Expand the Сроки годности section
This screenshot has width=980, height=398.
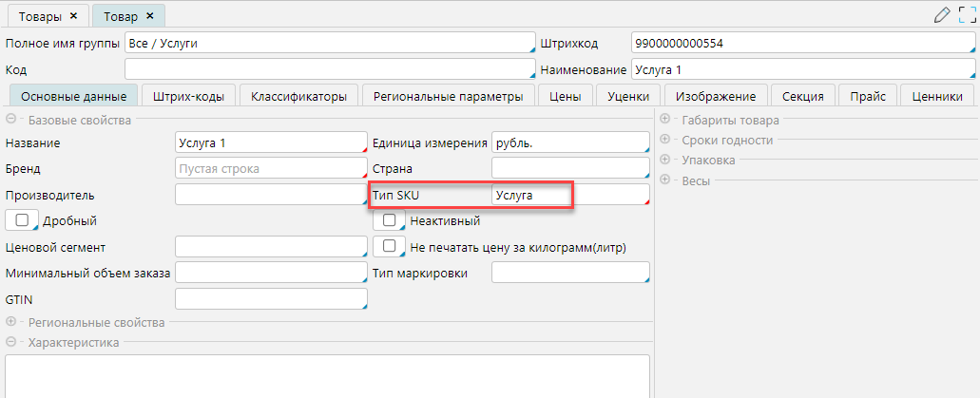[664, 140]
